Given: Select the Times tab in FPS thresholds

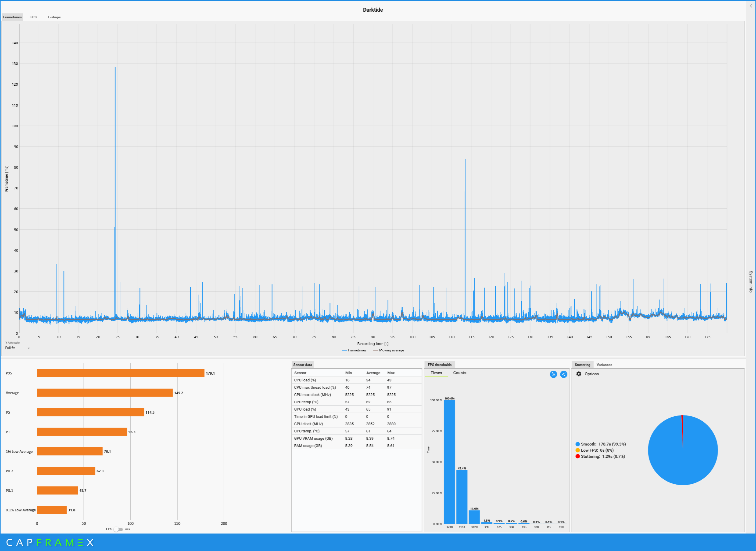Looking at the screenshot, I should [436, 373].
